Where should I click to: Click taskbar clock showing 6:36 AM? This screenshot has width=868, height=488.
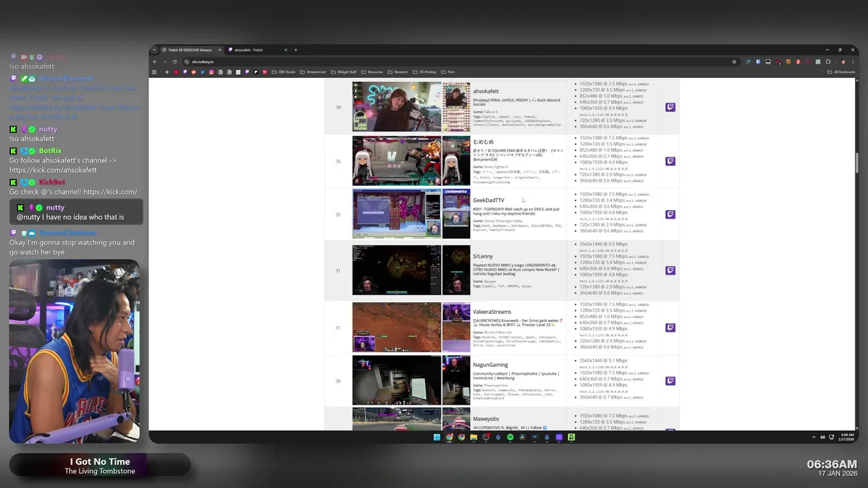tap(847, 437)
